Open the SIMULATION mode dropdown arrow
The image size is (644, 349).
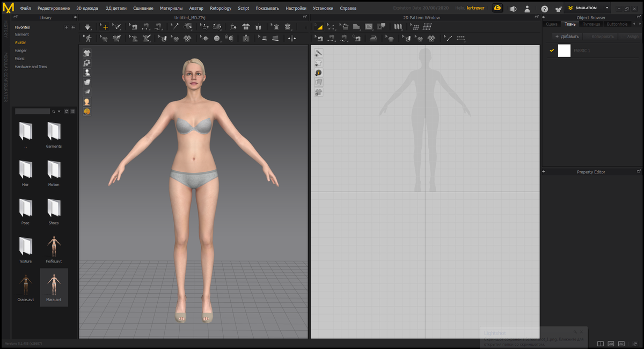tap(607, 8)
